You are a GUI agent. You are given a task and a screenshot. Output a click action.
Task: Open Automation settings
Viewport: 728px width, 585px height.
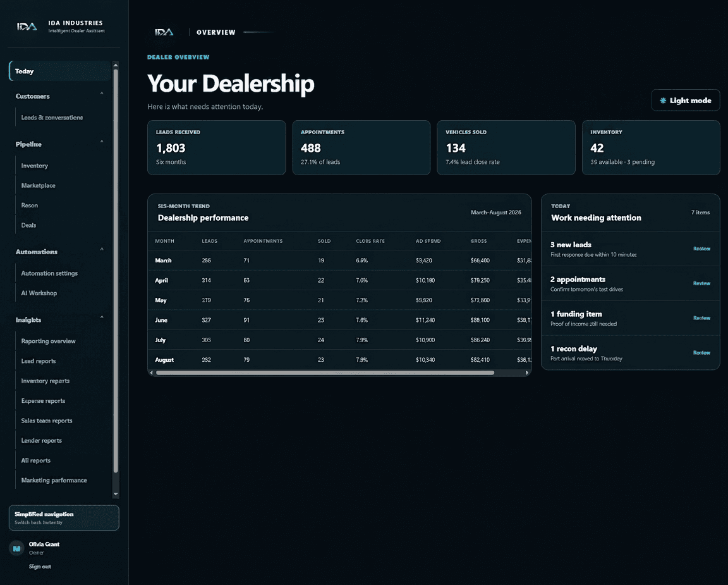pos(49,273)
